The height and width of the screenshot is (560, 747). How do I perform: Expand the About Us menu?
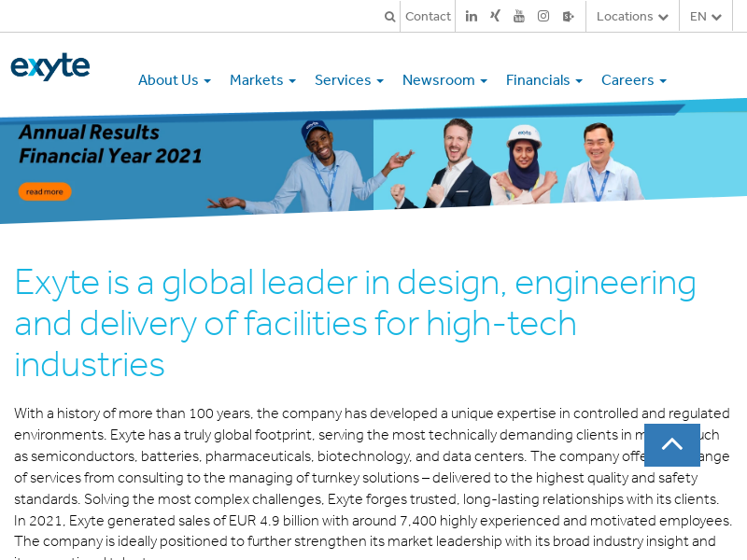coord(175,80)
